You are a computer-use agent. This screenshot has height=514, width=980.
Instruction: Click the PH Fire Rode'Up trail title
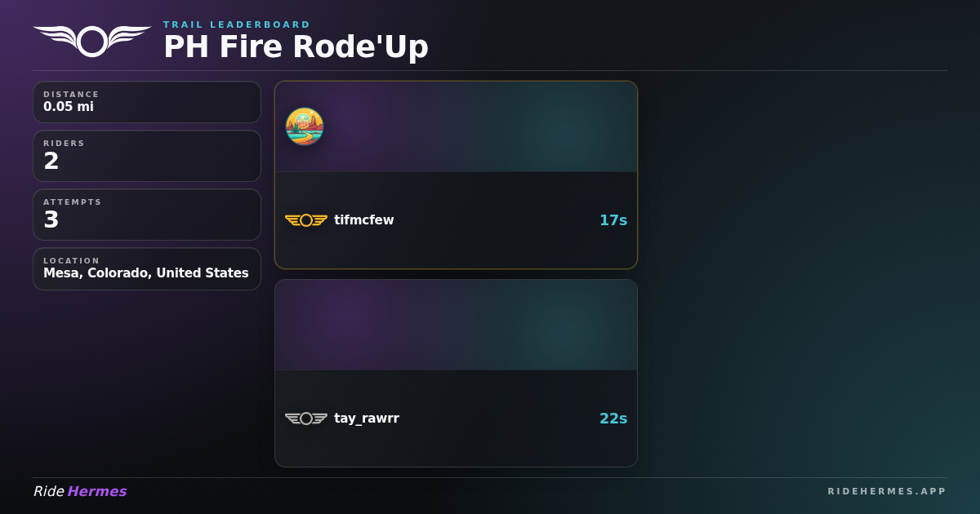pyautogui.click(x=296, y=47)
